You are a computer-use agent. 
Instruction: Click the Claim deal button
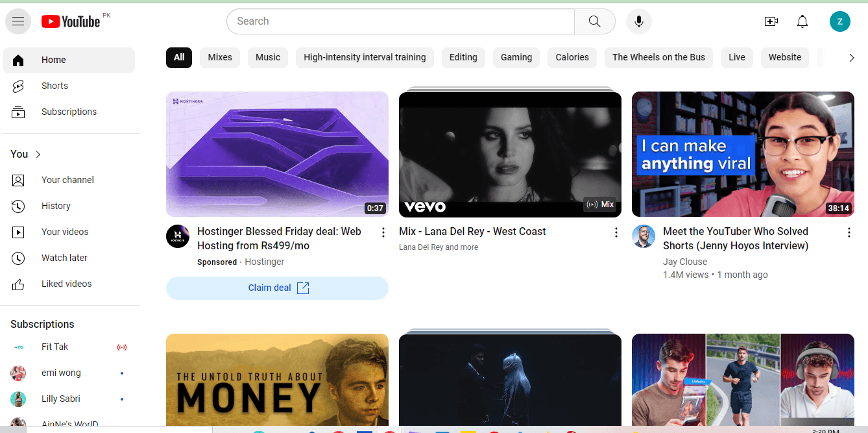(277, 288)
